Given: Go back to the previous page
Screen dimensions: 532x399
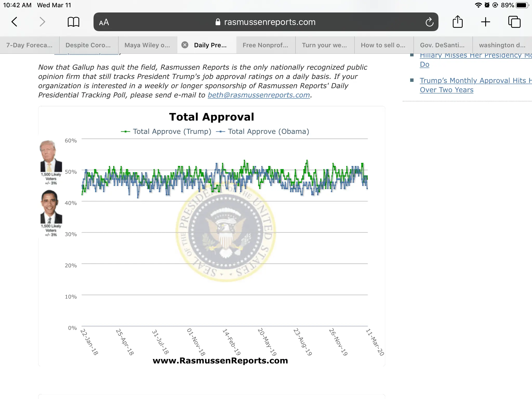Looking at the screenshot, I should 15,22.
